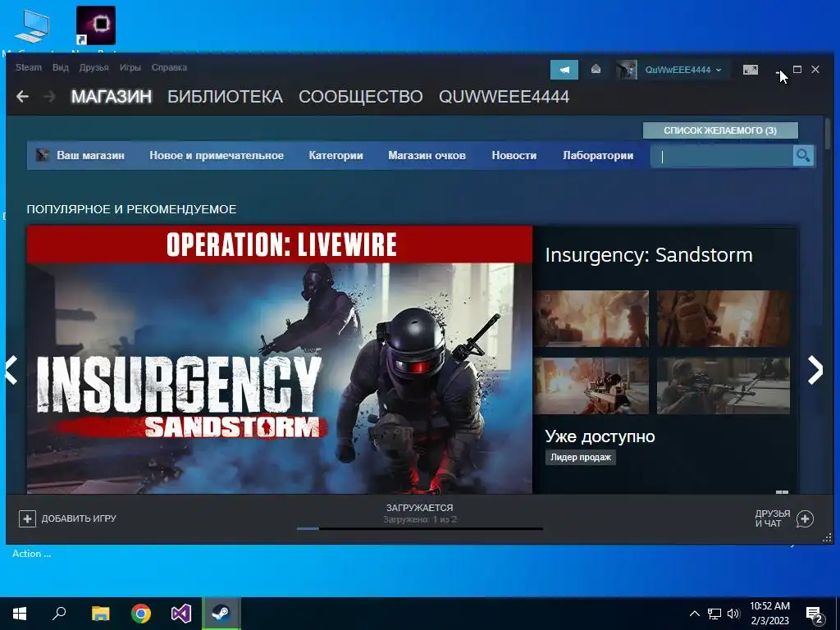This screenshot has width=840, height=630.
Task: Open downloads via ЗАГРУЖАЕТСЯ status
Action: pyautogui.click(x=419, y=507)
